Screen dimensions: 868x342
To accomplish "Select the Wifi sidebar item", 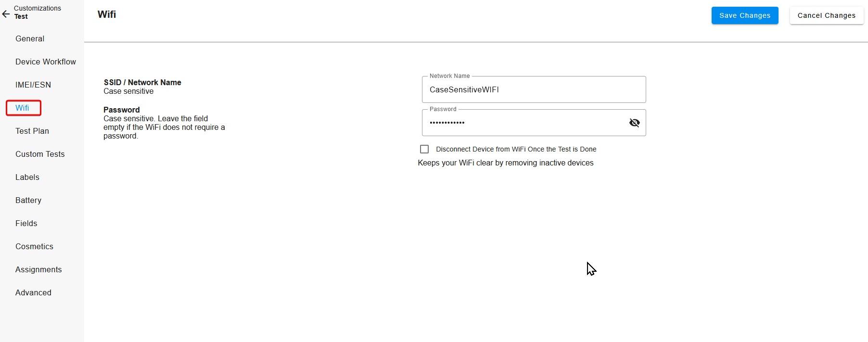I will coord(23,108).
